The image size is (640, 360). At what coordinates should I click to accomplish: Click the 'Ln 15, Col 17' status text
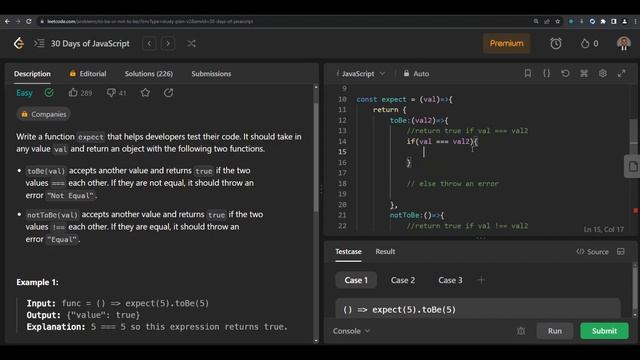coord(604,229)
